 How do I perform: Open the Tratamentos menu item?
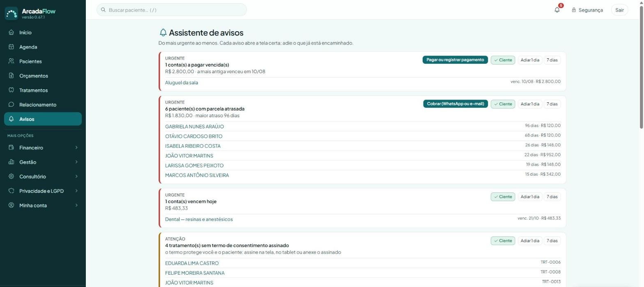pyautogui.click(x=43, y=90)
